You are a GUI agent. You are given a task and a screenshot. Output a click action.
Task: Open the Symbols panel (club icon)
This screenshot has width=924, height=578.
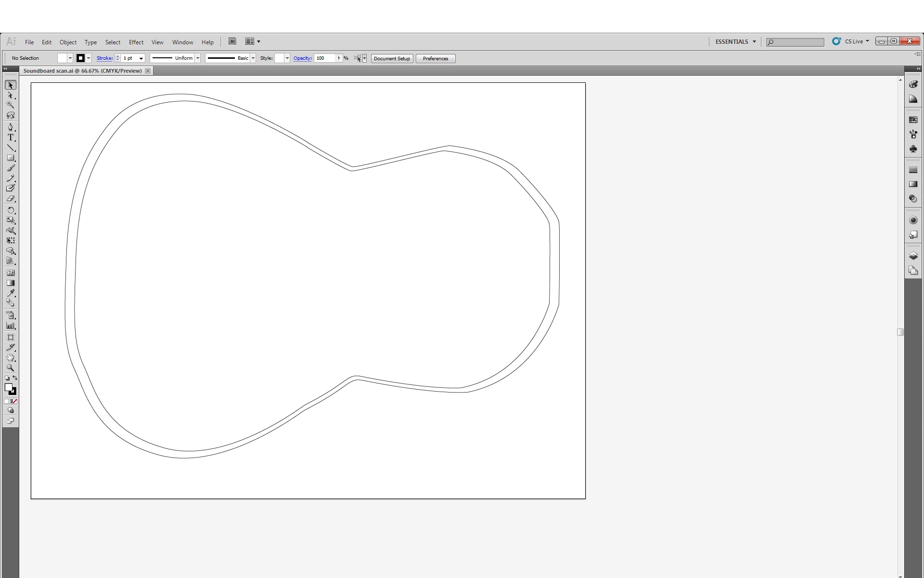[913, 149]
